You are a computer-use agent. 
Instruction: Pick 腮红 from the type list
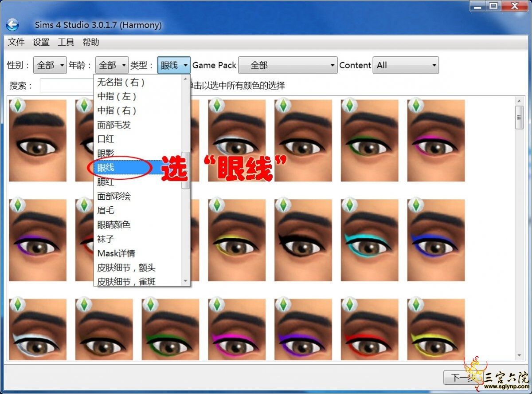(x=138, y=181)
